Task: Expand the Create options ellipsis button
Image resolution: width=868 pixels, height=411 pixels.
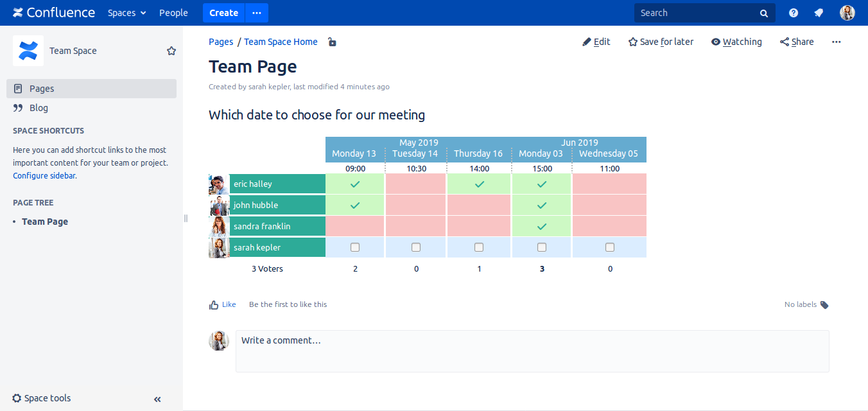Action: tap(257, 13)
